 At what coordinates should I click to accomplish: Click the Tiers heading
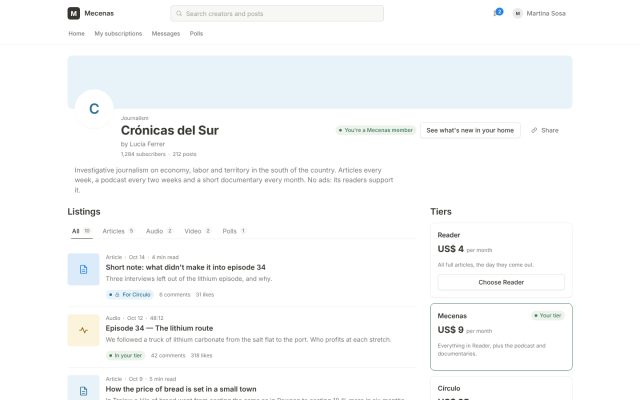[441, 212]
